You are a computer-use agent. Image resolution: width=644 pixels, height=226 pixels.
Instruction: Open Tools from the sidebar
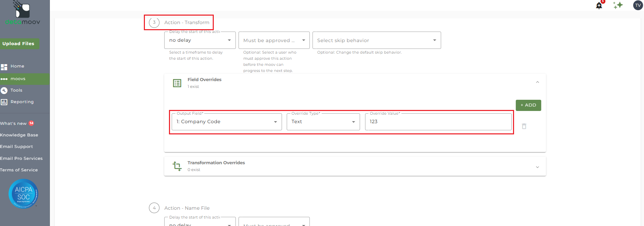tap(16, 90)
